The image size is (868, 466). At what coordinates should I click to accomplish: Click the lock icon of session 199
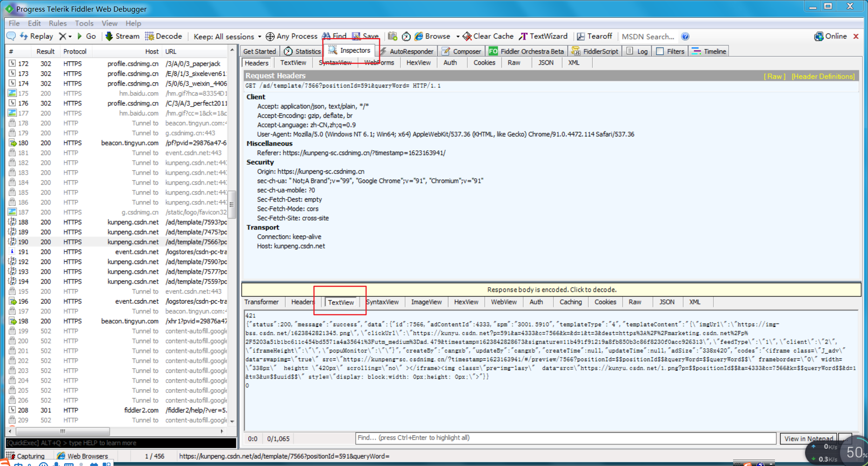click(12, 331)
